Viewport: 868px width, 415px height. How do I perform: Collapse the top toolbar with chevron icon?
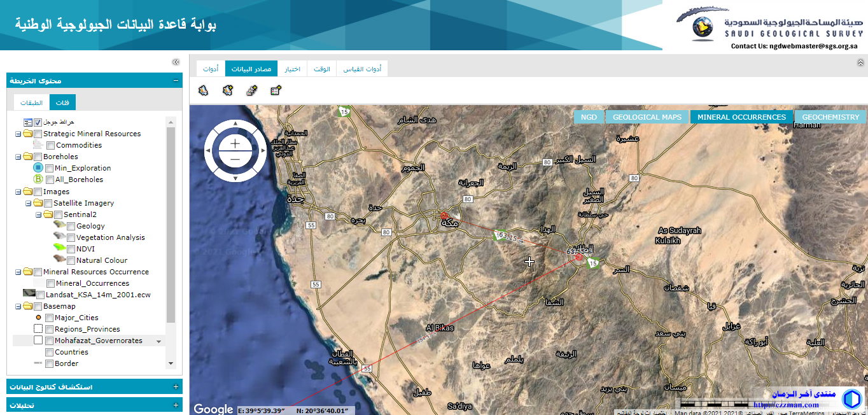pos(860,62)
